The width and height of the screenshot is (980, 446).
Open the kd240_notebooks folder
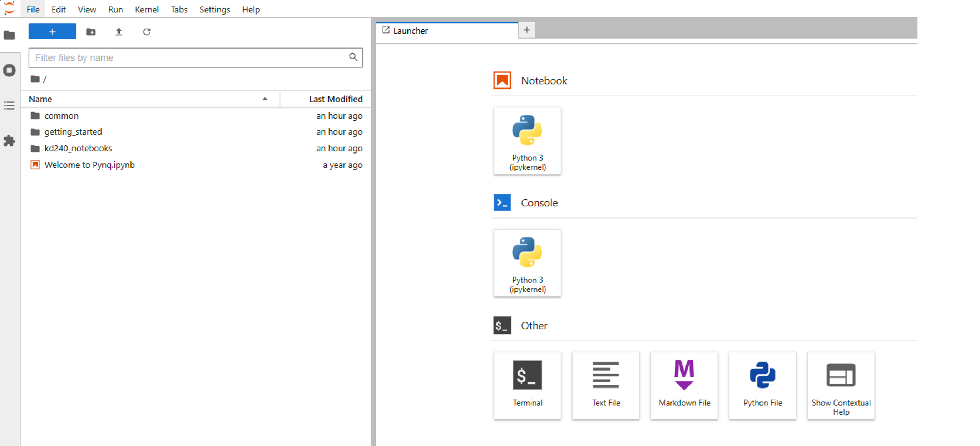pos(78,148)
